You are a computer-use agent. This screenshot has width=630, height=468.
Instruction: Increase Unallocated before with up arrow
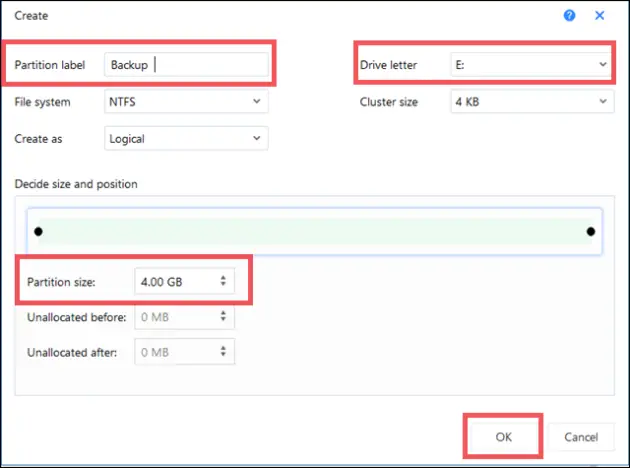click(222, 312)
